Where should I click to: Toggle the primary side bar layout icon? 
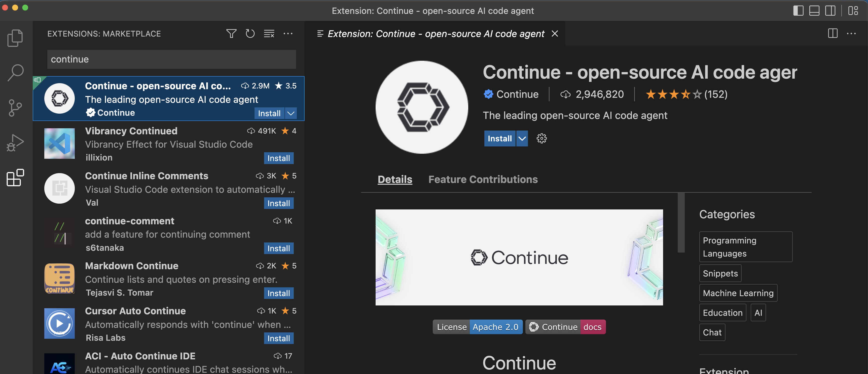[798, 10]
